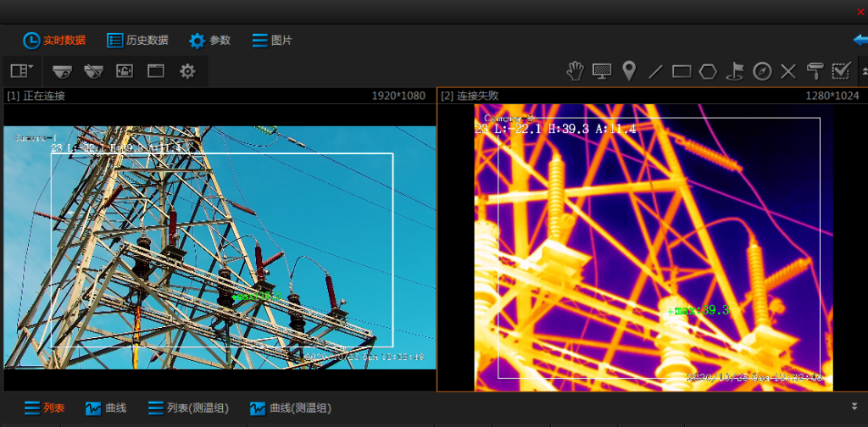Expand bottom panel via double-down arrow
The image size is (868, 427).
pyautogui.click(x=854, y=405)
